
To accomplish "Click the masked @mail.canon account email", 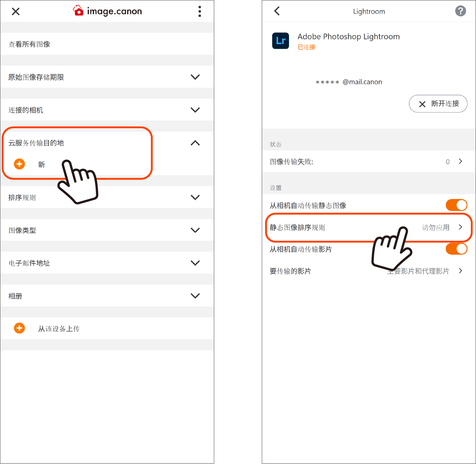I will pyautogui.click(x=349, y=82).
